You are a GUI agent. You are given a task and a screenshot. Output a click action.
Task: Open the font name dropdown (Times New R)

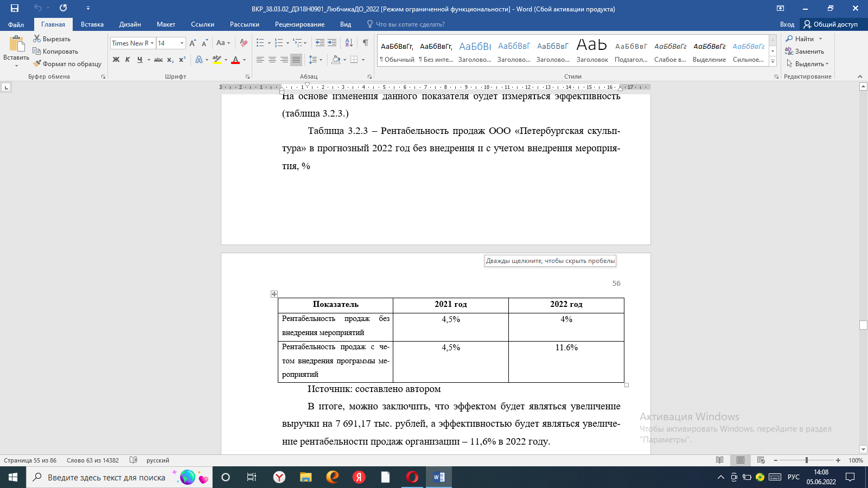152,43
